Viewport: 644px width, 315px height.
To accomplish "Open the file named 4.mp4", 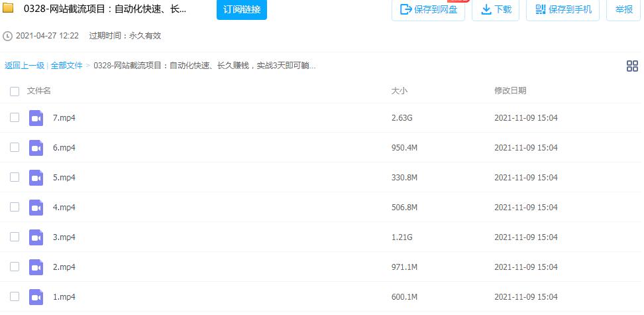I will (x=64, y=208).
